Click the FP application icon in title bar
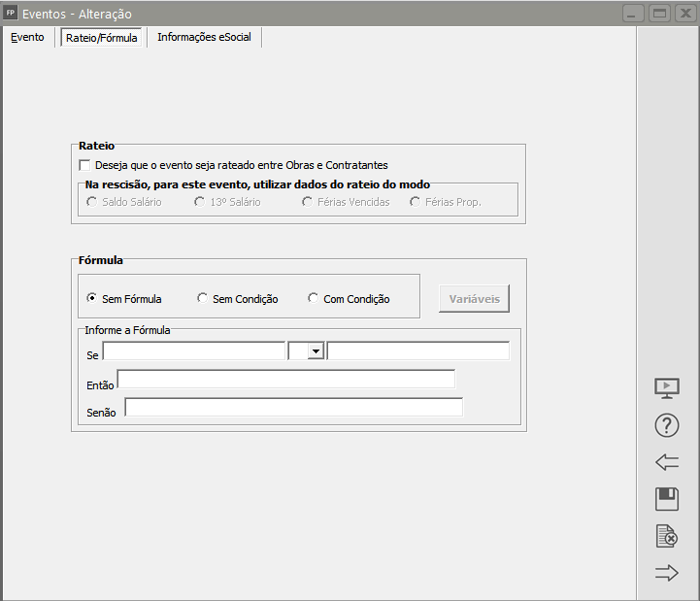 click(11, 14)
